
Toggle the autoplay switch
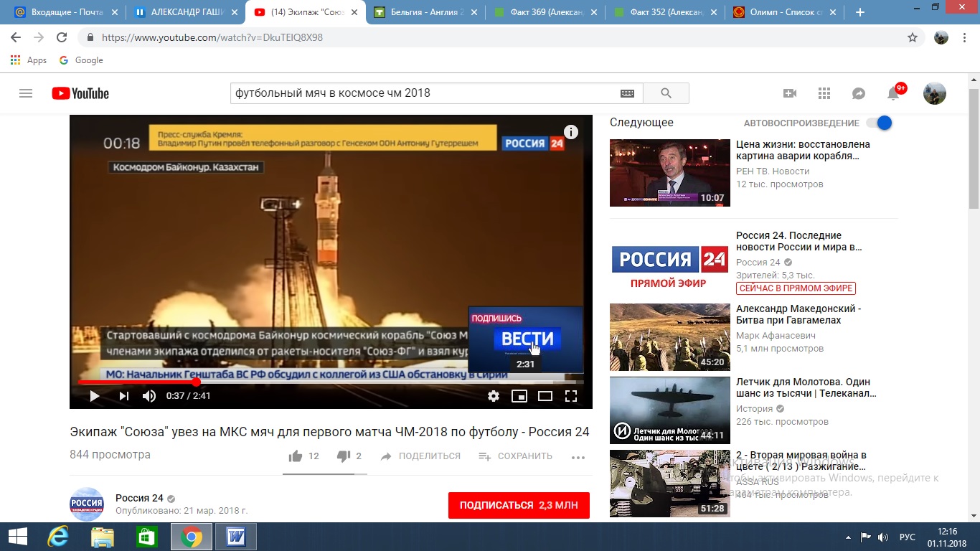point(880,123)
